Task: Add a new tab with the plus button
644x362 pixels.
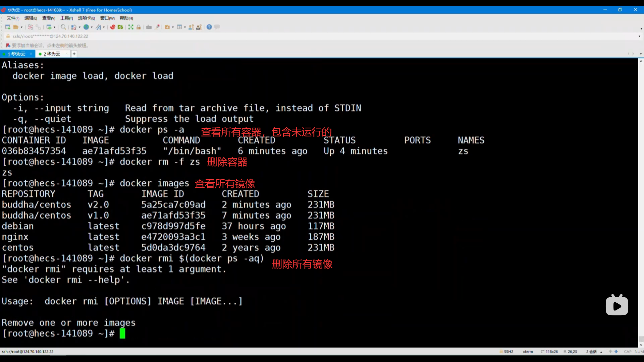Action: click(74, 54)
